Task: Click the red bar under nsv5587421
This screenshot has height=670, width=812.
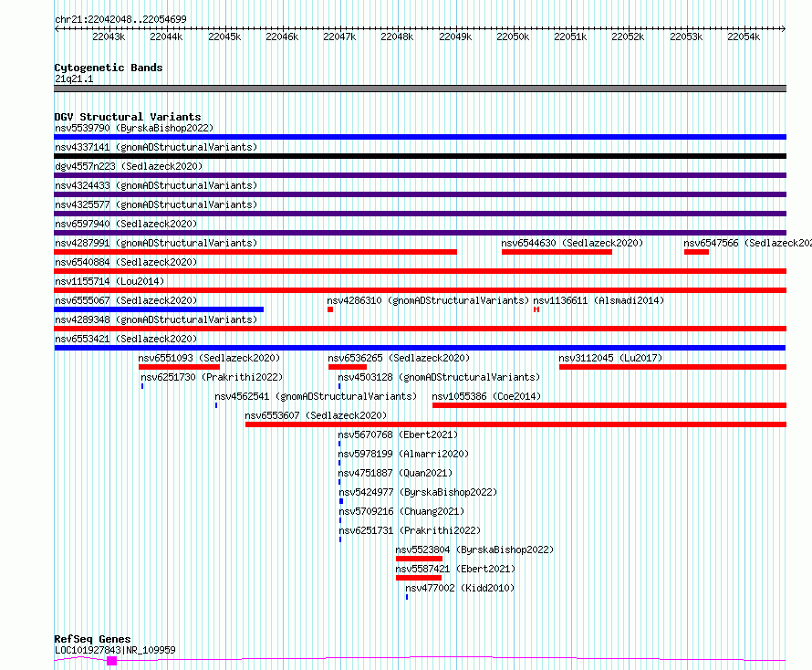Action: coord(419,578)
